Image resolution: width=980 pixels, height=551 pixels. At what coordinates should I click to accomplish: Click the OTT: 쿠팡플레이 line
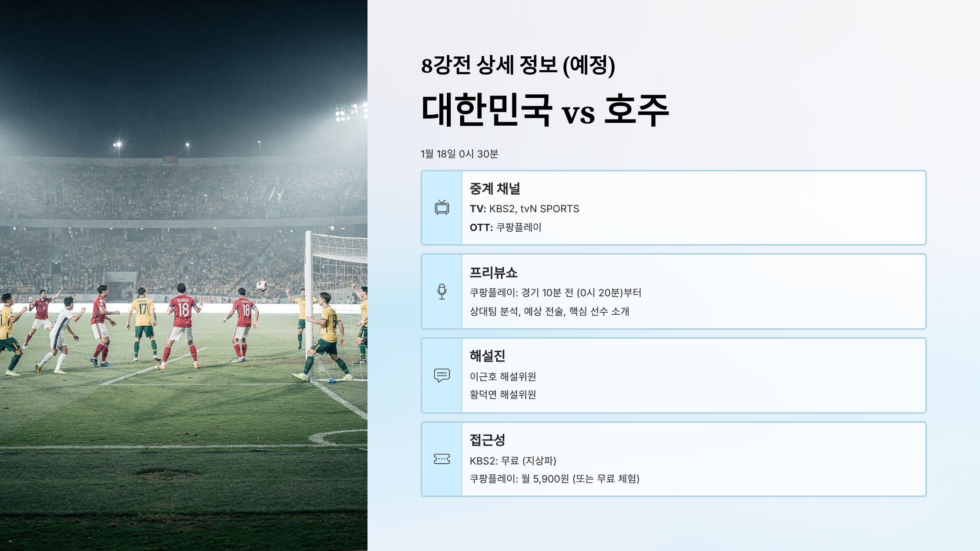point(506,227)
